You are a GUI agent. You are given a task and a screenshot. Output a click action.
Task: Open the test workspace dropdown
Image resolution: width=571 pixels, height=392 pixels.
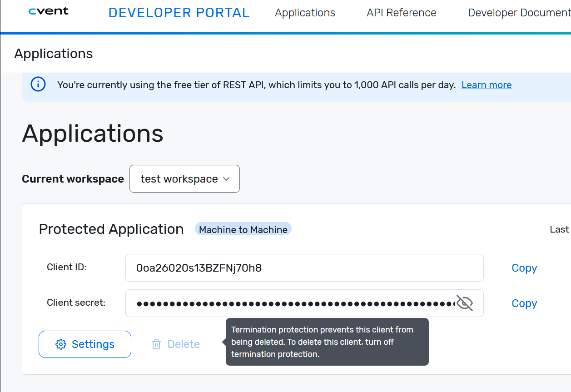(184, 179)
